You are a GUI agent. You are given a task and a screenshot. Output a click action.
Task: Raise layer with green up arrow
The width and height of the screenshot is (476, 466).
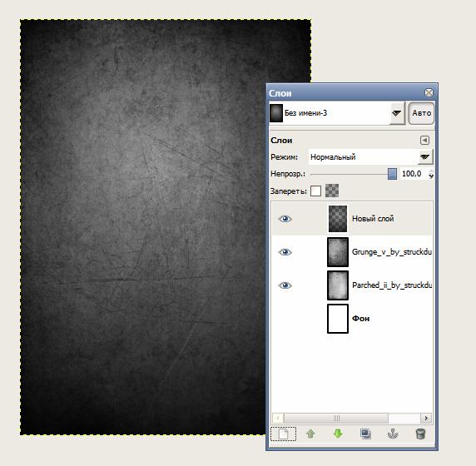310,434
